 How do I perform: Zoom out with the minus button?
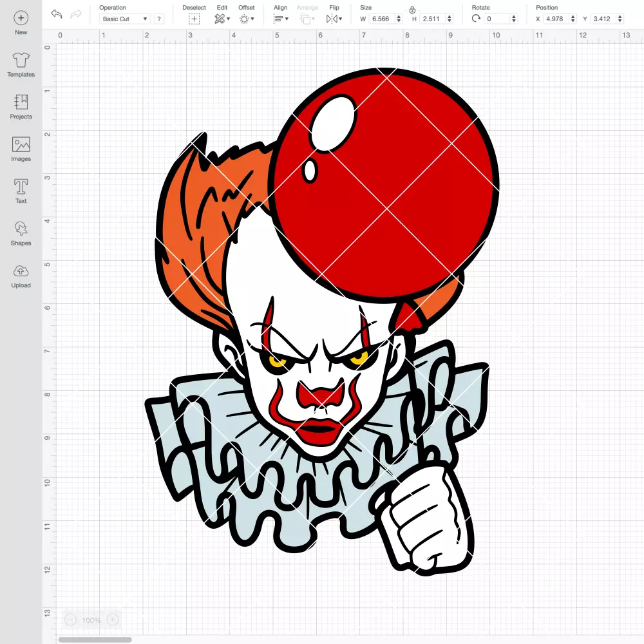[71, 620]
